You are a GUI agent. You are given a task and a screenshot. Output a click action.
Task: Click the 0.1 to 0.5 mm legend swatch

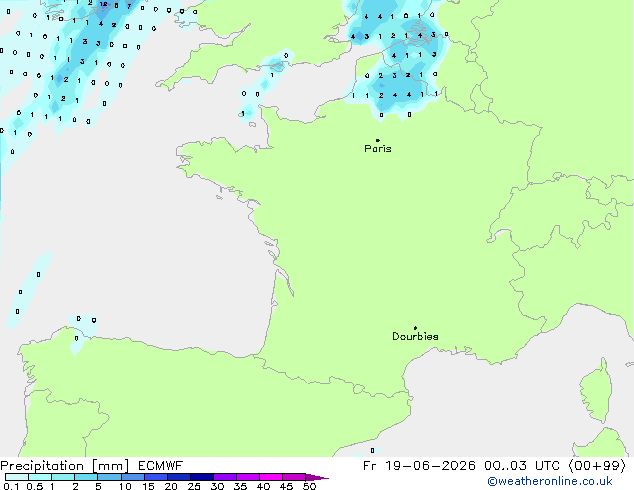[17, 477]
